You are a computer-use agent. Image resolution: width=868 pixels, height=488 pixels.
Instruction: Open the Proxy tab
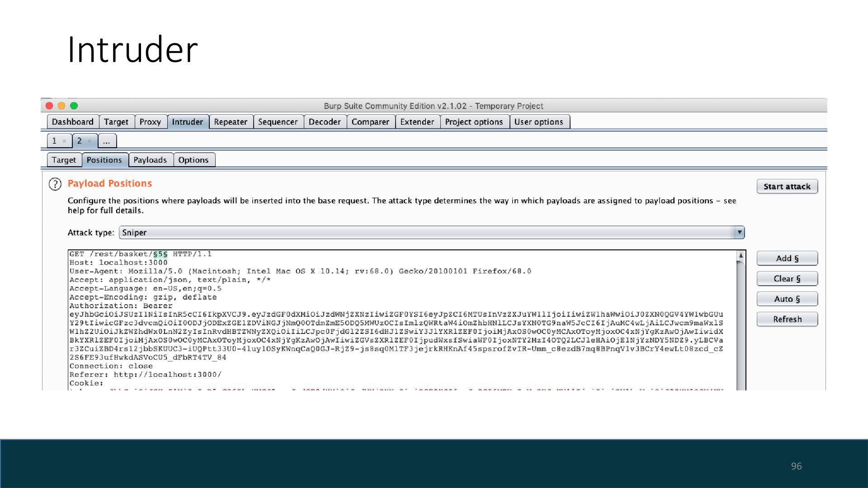pos(150,122)
